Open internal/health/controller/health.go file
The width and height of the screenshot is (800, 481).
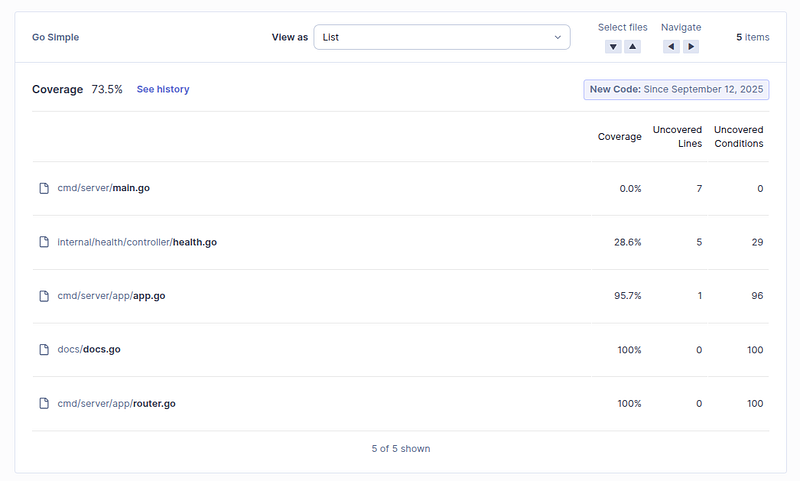[x=137, y=242]
